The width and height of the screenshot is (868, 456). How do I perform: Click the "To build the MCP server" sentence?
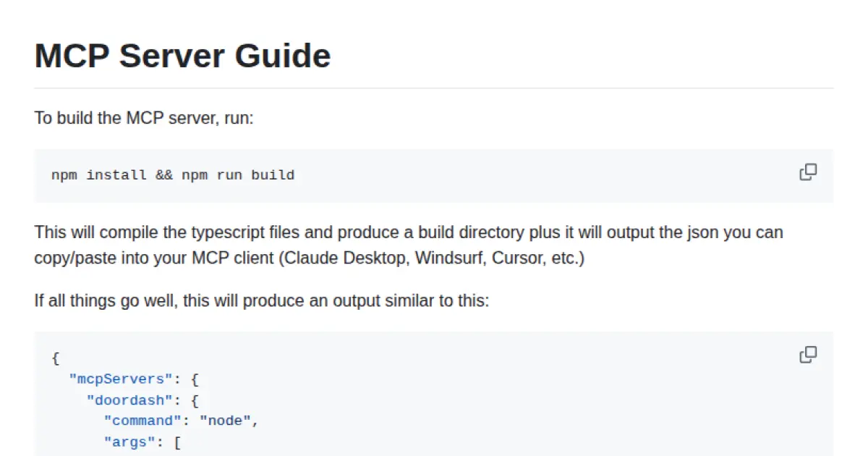pyautogui.click(x=144, y=117)
